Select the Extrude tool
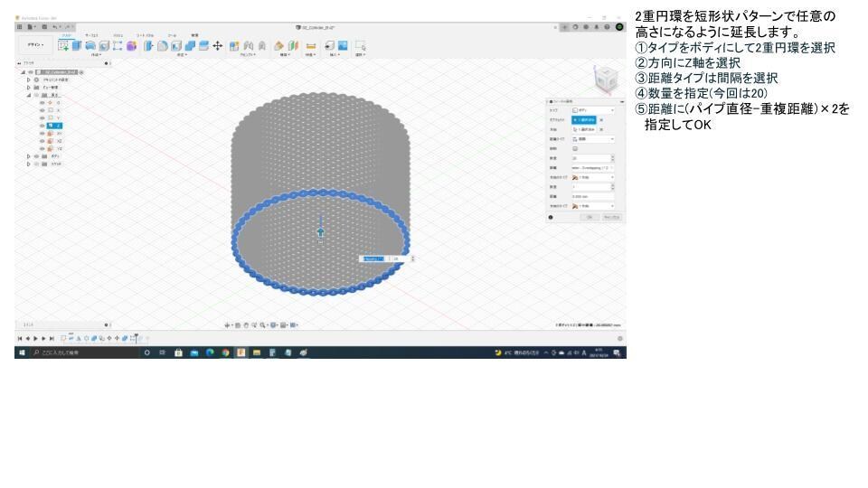This screenshot has height=488, width=868. coord(77,46)
